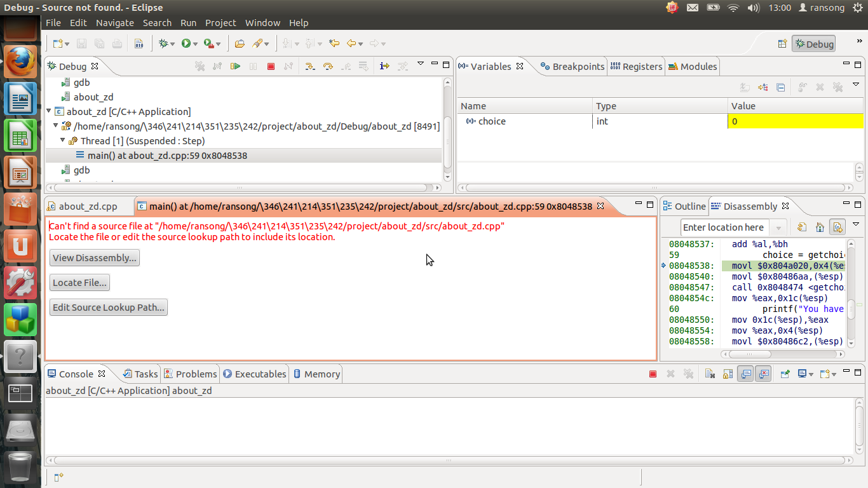Terminate the console process with red square
This screenshot has width=868, height=488.
653,374
